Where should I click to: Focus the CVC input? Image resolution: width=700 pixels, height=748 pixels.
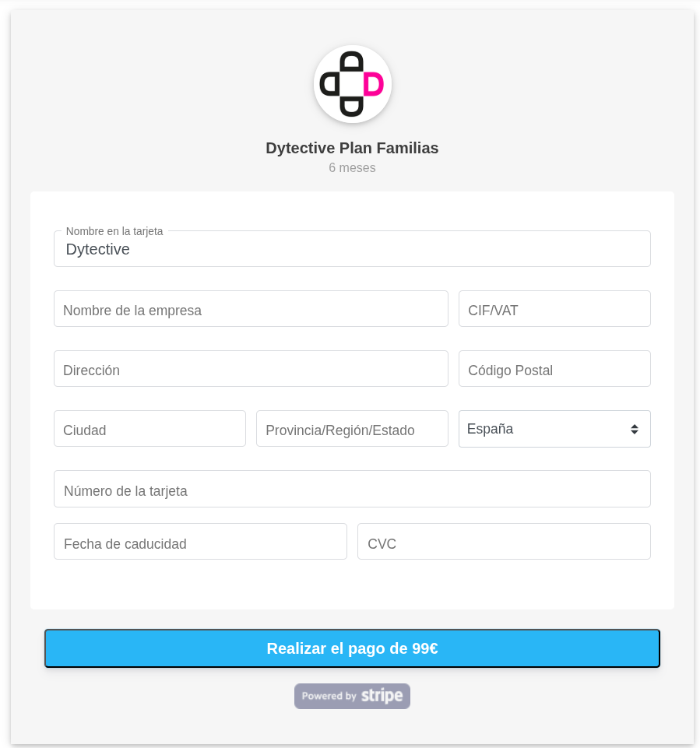coord(504,543)
